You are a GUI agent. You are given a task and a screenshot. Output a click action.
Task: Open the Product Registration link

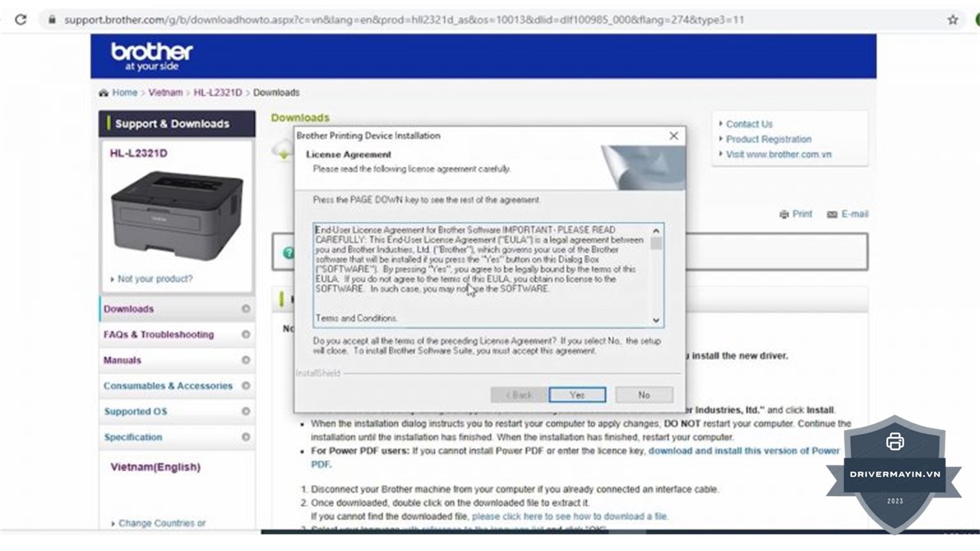769,139
